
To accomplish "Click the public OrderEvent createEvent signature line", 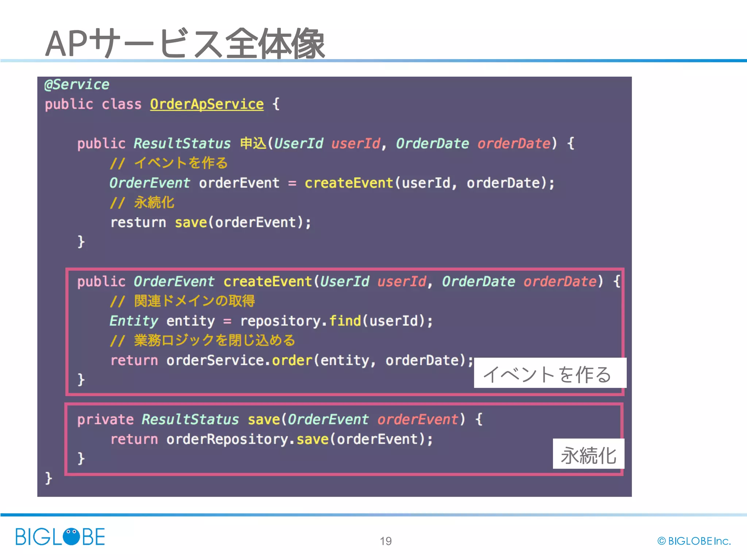I will click(349, 281).
